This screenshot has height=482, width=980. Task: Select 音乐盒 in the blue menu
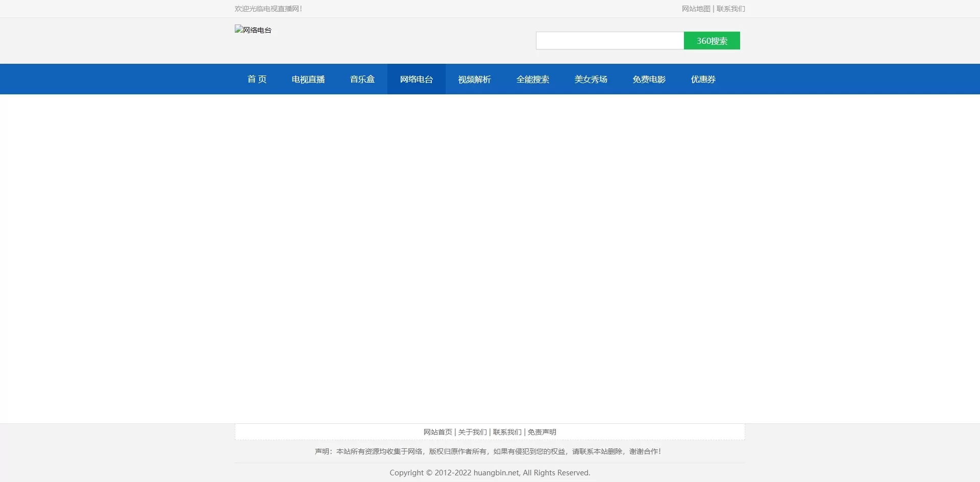(x=362, y=79)
